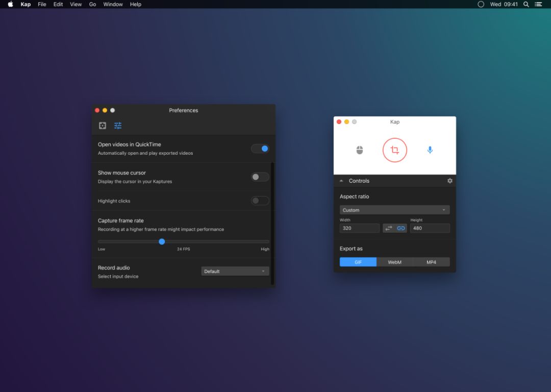The width and height of the screenshot is (551, 392).
Task: Click the Capture frame rate slider handle
Action: (162, 241)
